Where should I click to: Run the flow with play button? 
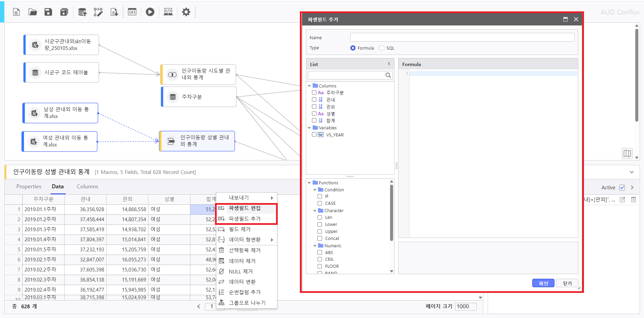150,12
